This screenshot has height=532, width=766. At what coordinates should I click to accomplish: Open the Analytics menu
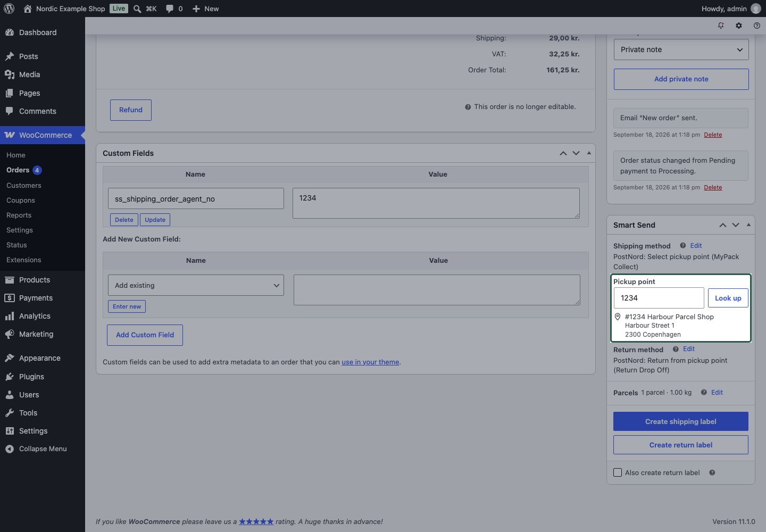[43, 316]
